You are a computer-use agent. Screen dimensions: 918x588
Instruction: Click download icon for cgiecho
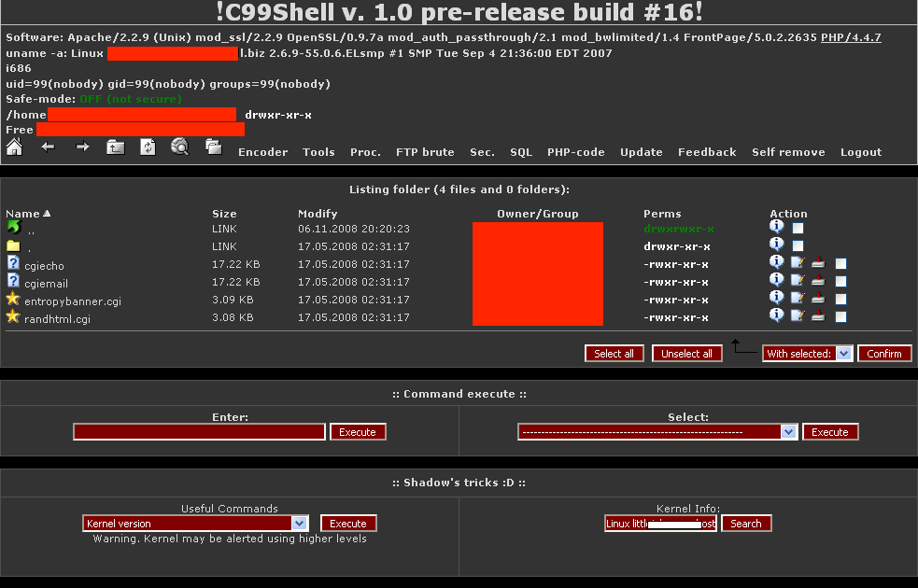[x=818, y=262]
